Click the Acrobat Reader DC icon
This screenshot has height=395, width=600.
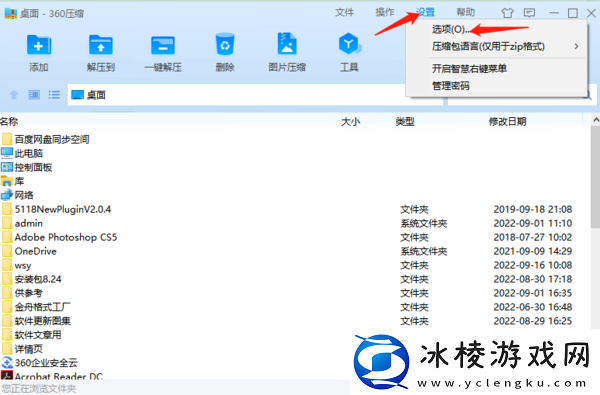click(x=7, y=375)
